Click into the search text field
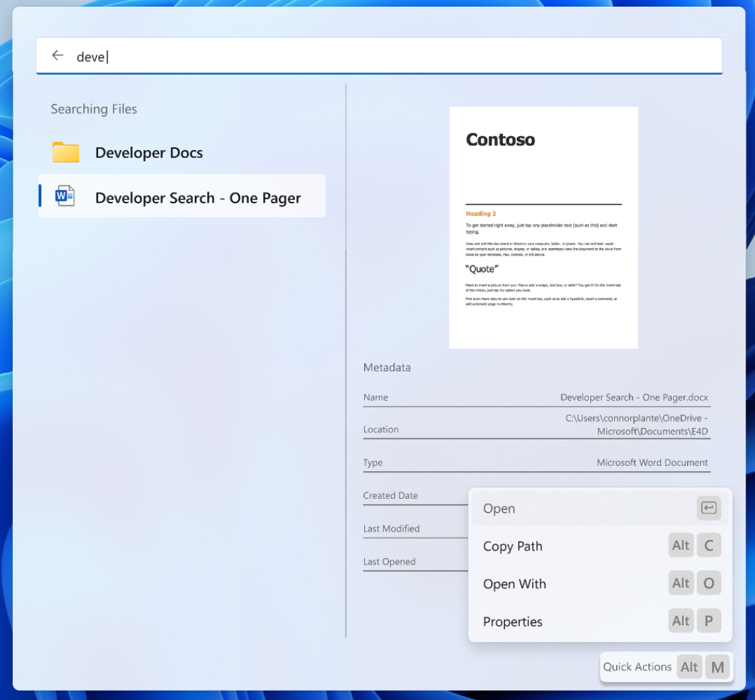The image size is (755, 700). (x=400, y=57)
